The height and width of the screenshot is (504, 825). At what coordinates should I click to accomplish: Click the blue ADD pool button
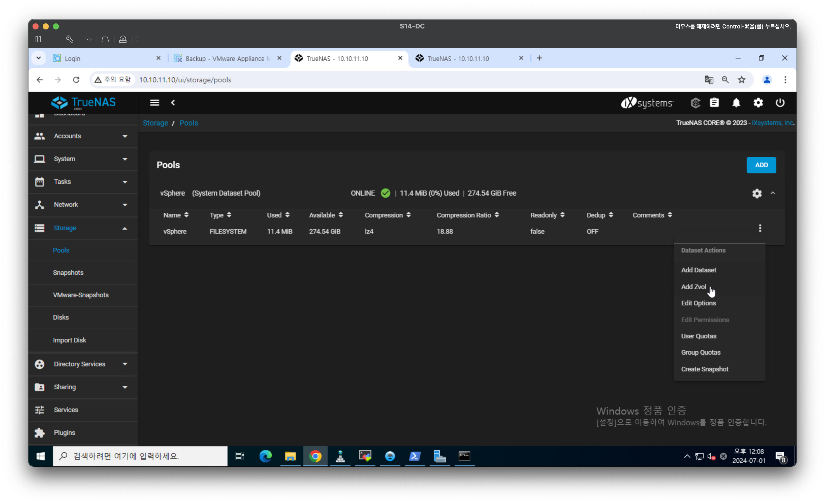click(761, 165)
